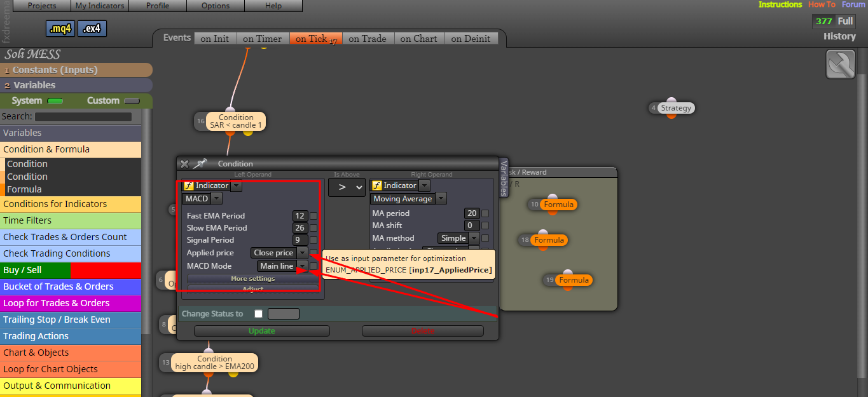The width and height of the screenshot is (868, 397).
Task: Open the Variables side tab of dialog
Action: tap(504, 177)
